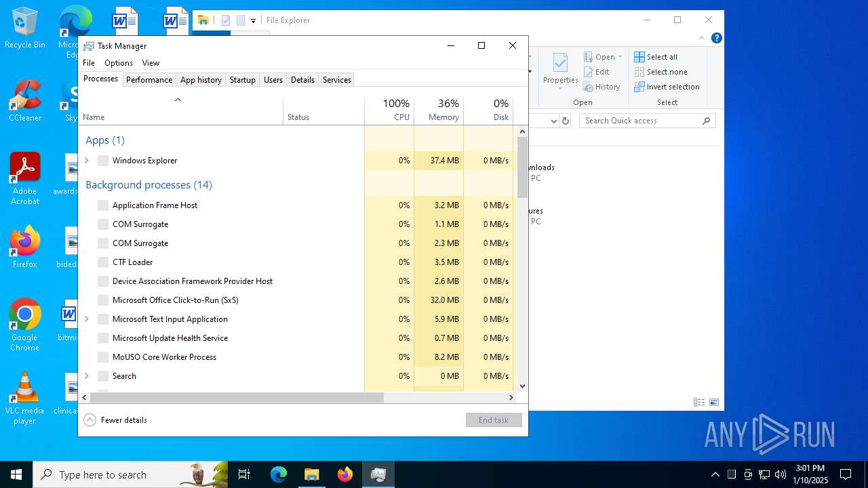Sort processes by the CPU column
The height and width of the screenshot is (488, 868).
coord(389,111)
